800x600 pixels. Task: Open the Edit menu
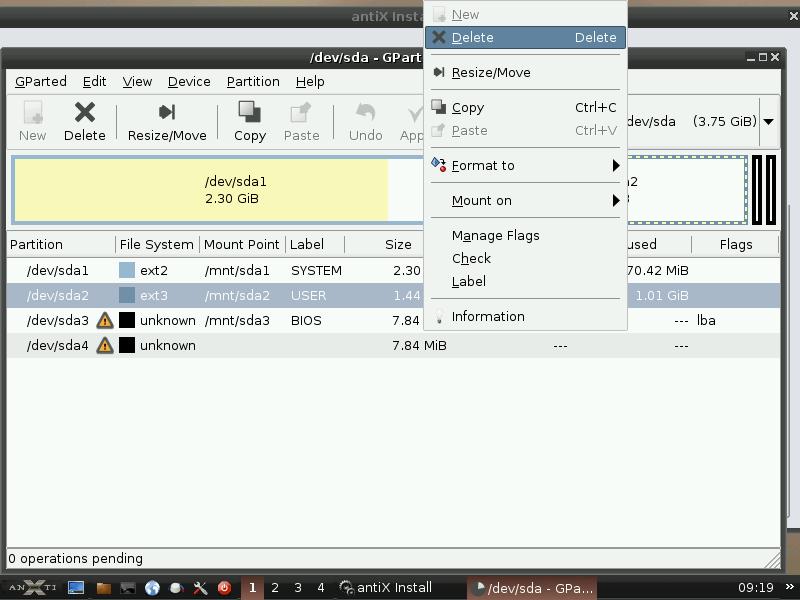(94, 82)
